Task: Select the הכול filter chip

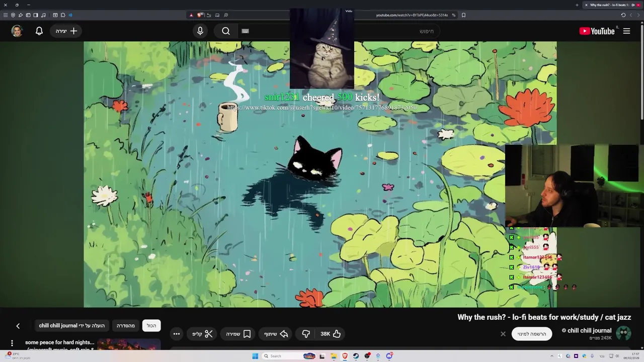Action: point(151,326)
